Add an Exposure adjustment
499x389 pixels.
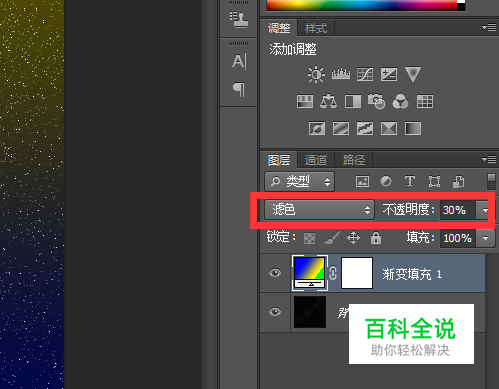[389, 74]
